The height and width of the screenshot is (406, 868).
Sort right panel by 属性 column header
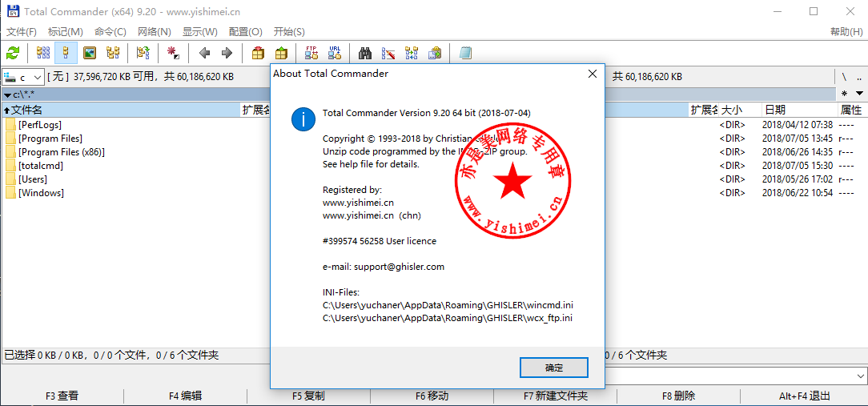851,111
